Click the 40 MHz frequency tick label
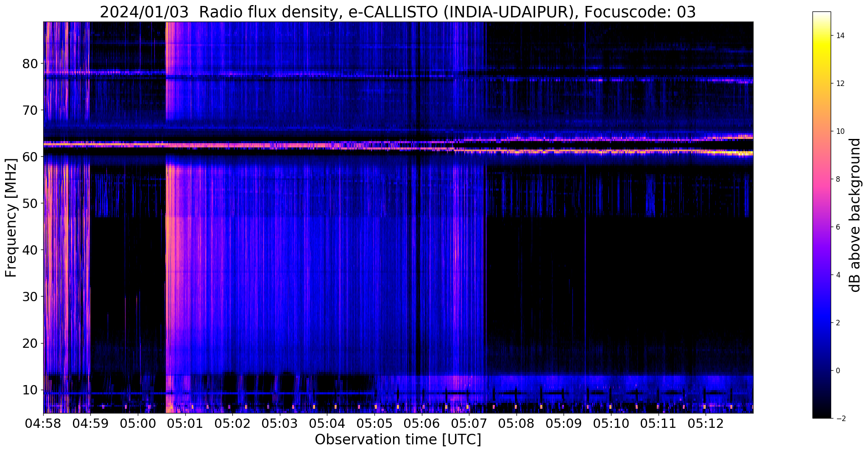 coord(30,250)
